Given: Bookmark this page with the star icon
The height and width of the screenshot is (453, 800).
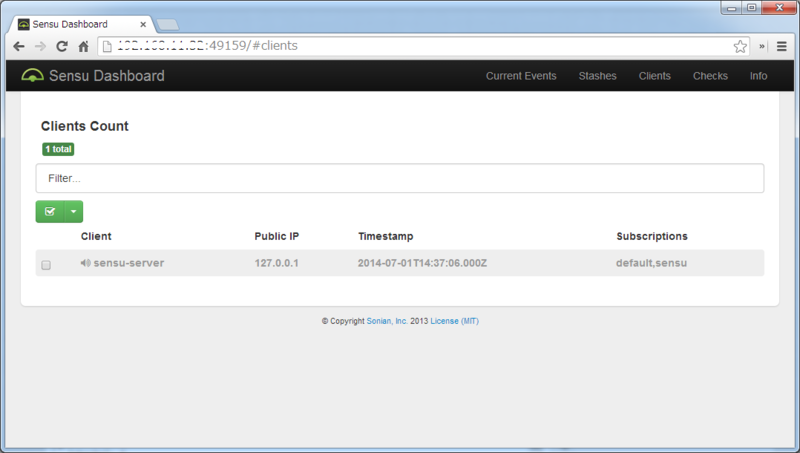Looking at the screenshot, I should click(x=740, y=46).
